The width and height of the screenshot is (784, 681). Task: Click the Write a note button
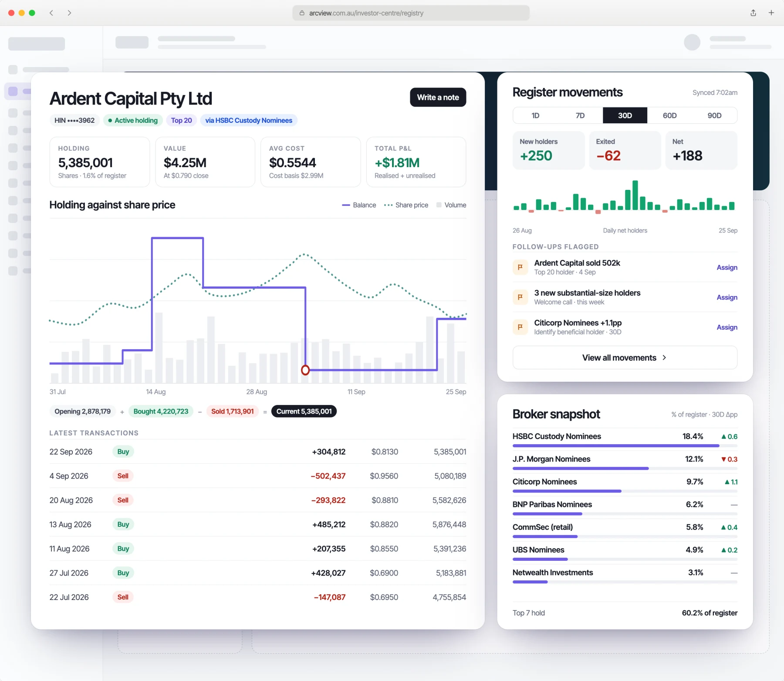438,98
